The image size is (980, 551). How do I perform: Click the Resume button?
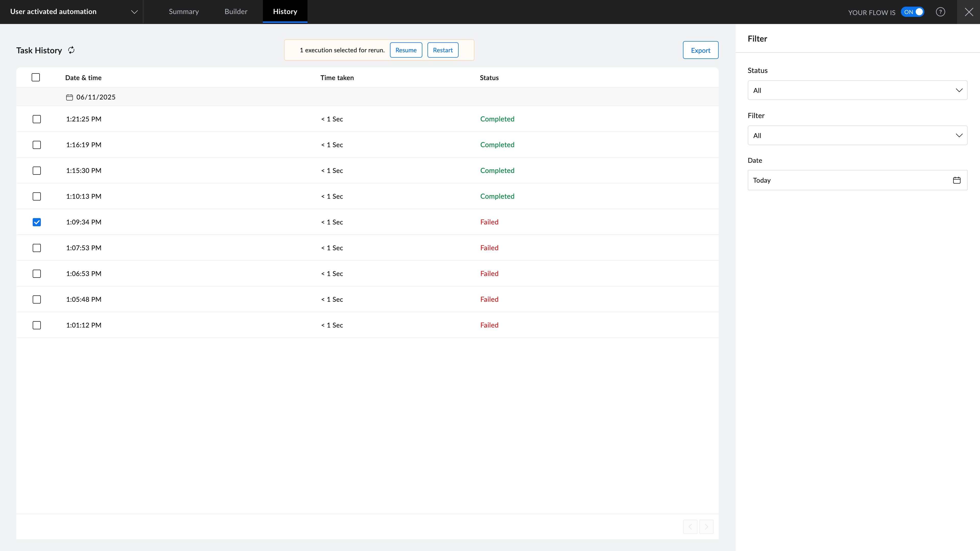[x=406, y=50]
